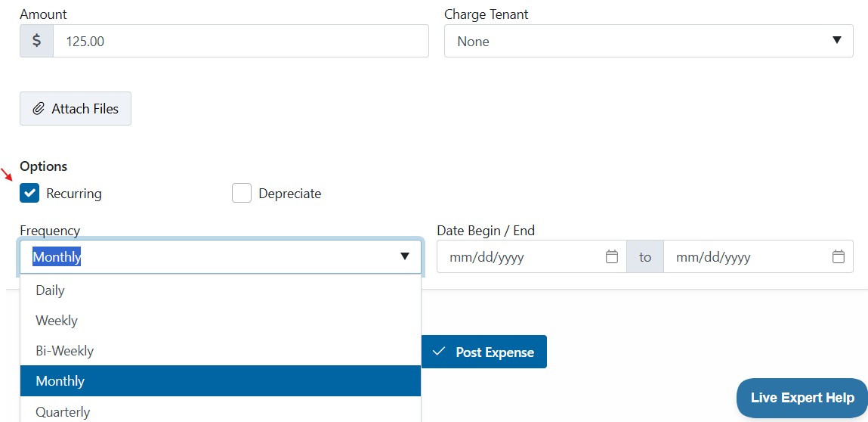
Task: Click the dollar sign amount prefix
Action: point(36,41)
